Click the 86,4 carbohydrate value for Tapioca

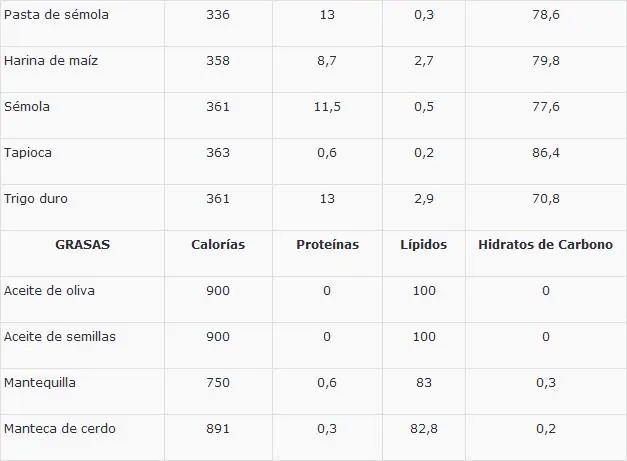pos(546,153)
